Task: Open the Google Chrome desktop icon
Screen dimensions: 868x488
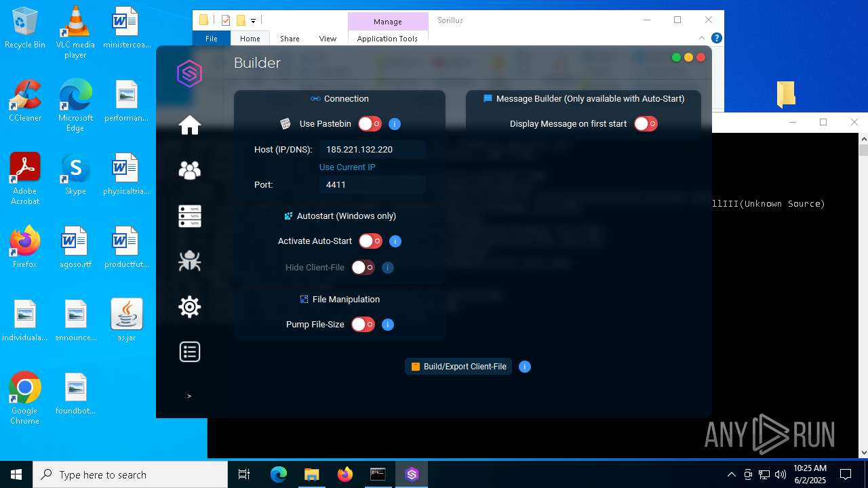Action: click(x=25, y=399)
